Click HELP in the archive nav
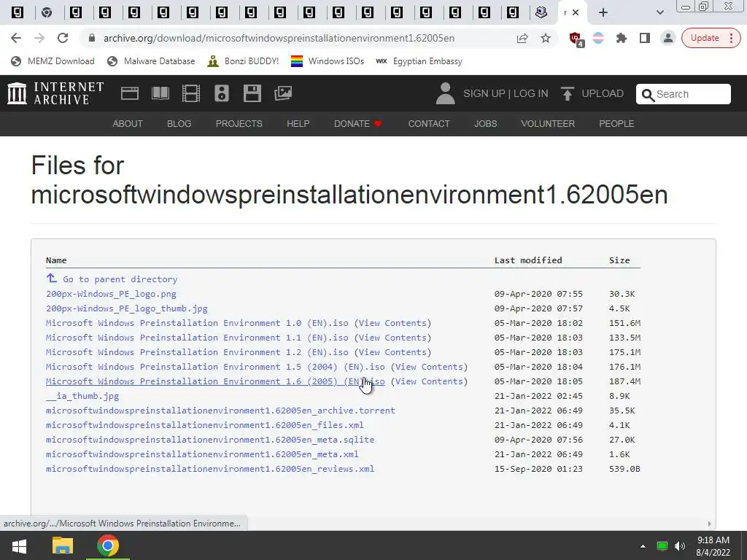The height and width of the screenshot is (560, 747). tap(298, 124)
